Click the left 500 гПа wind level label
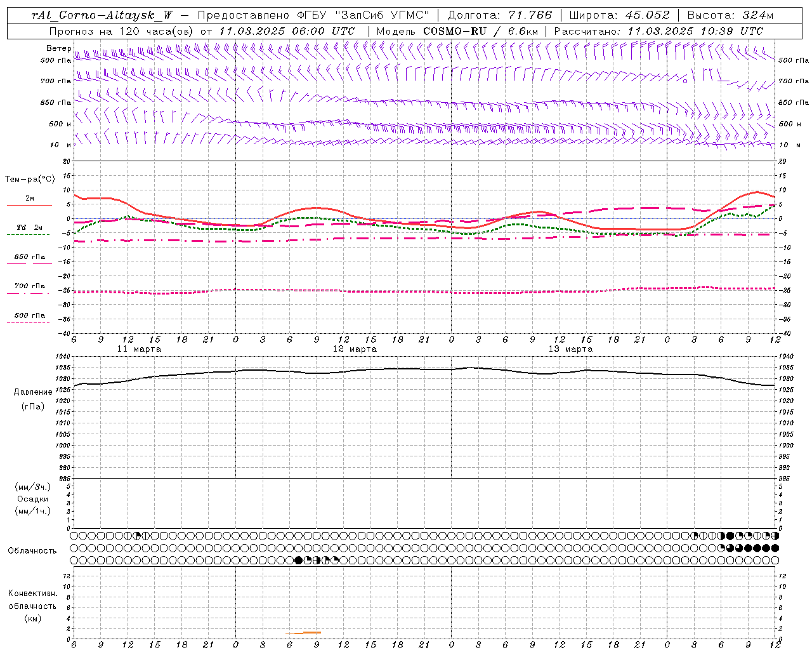 56,60
